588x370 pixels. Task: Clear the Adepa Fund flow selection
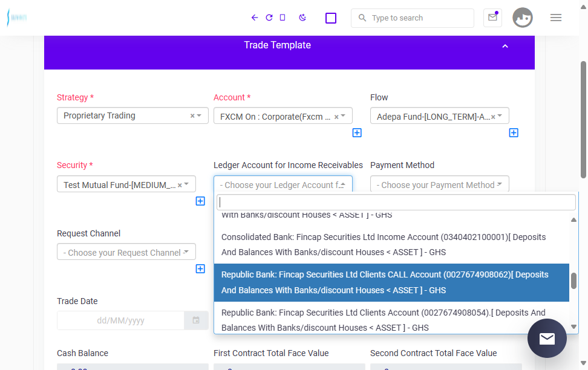coord(493,117)
